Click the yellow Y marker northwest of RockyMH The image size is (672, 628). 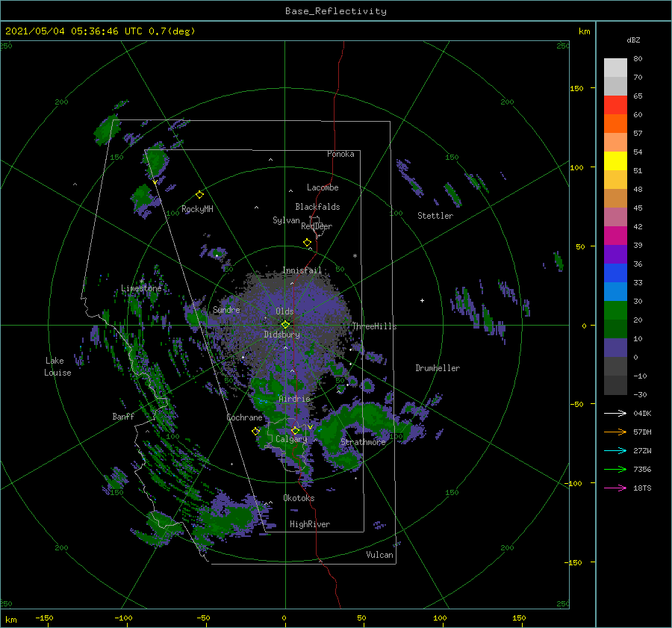point(155,182)
